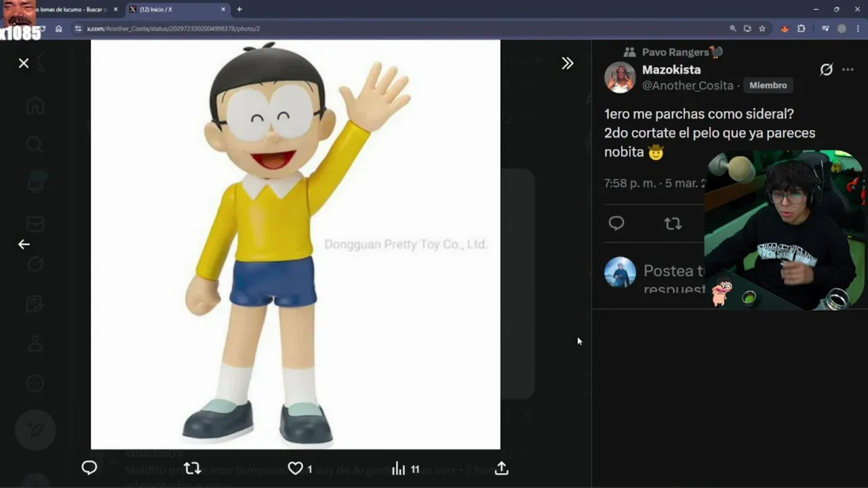Close the 'lomas de lucumo' tab
Screen dimensions: 868x488
pyautogui.click(x=115, y=9)
